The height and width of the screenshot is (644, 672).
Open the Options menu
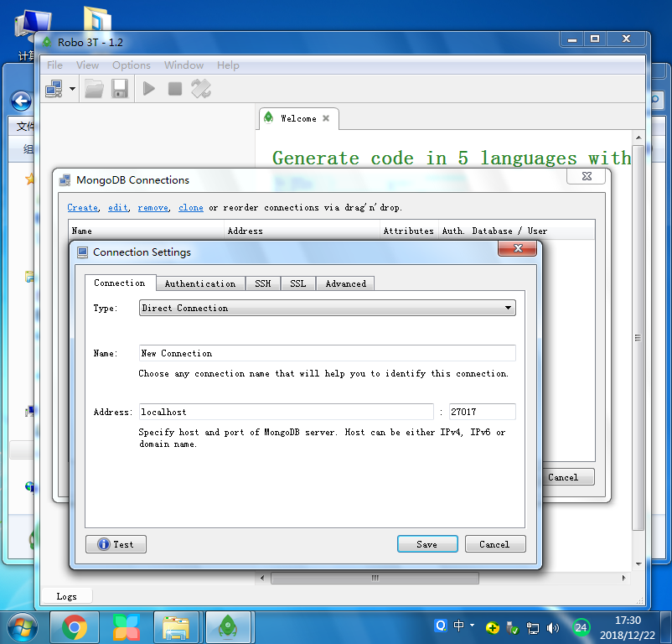click(x=132, y=65)
